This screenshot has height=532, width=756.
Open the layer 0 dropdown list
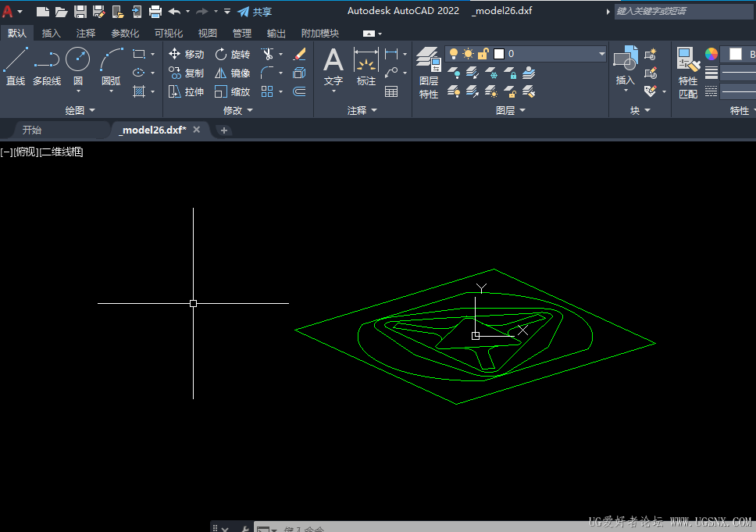pos(601,54)
